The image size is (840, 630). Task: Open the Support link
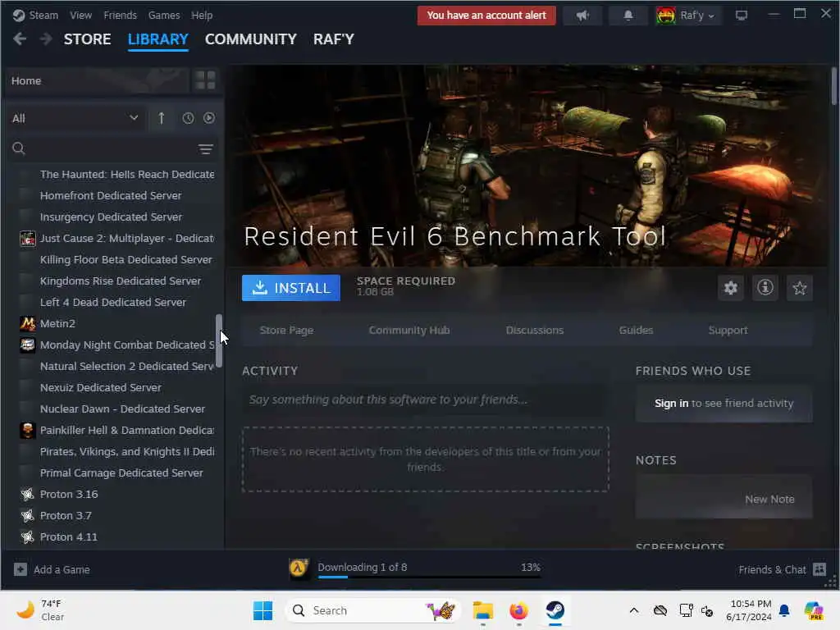pos(728,330)
